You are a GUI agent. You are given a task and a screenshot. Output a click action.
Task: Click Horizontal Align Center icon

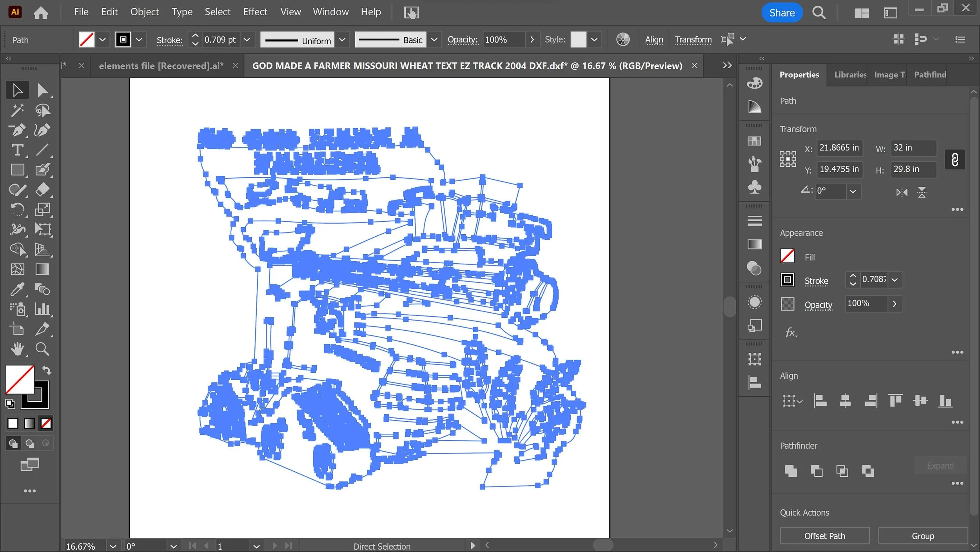(x=845, y=401)
